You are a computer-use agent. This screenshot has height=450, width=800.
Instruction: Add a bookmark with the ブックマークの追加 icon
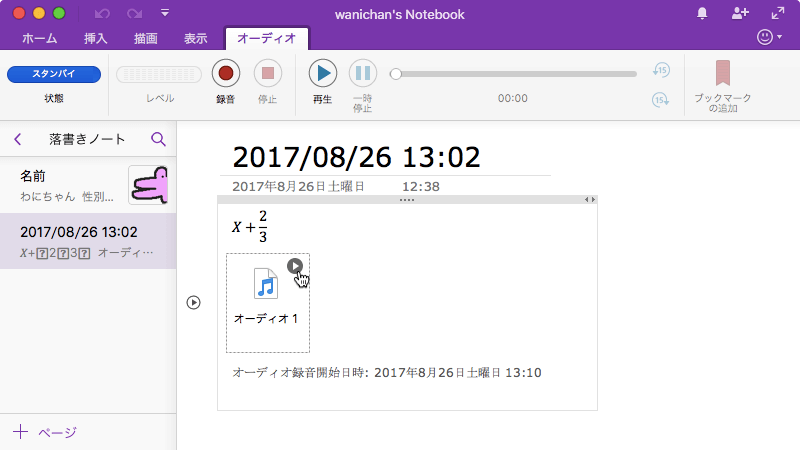(722, 73)
